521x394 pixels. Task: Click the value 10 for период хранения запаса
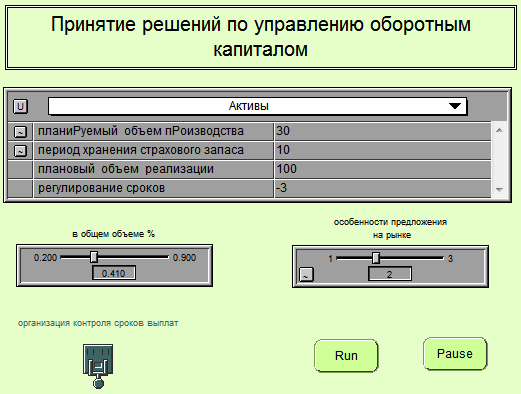click(x=382, y=150)
